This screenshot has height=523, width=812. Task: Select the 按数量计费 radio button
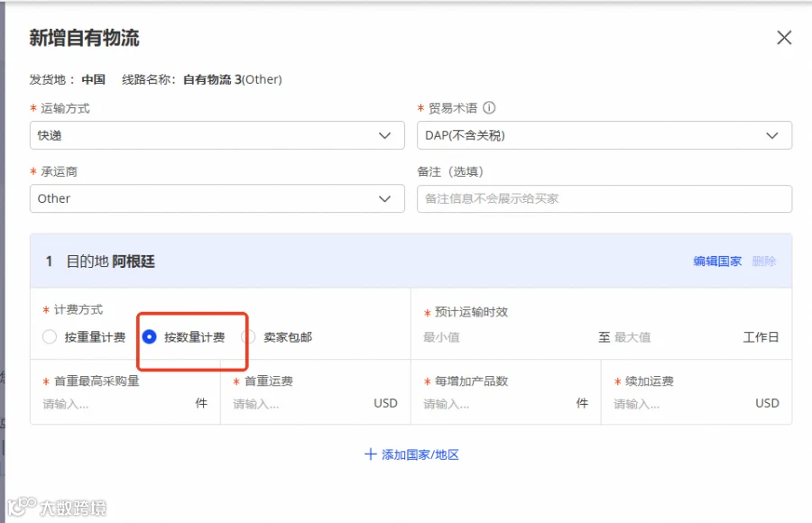149,337
